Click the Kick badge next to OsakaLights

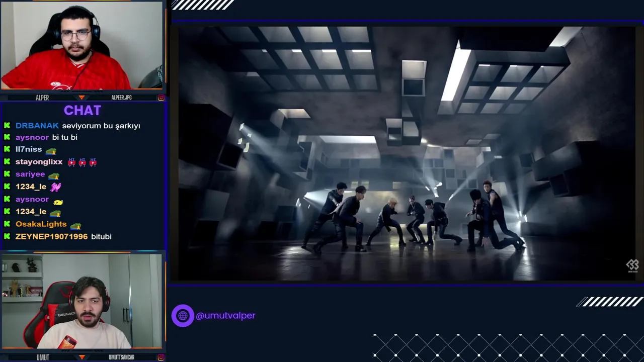tap(7, 224)
